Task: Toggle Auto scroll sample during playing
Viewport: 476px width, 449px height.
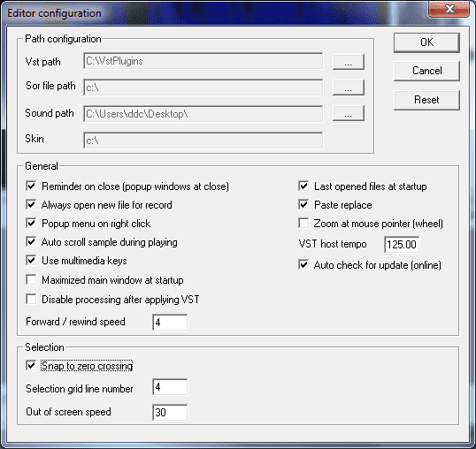Action: tap(31, 241)
